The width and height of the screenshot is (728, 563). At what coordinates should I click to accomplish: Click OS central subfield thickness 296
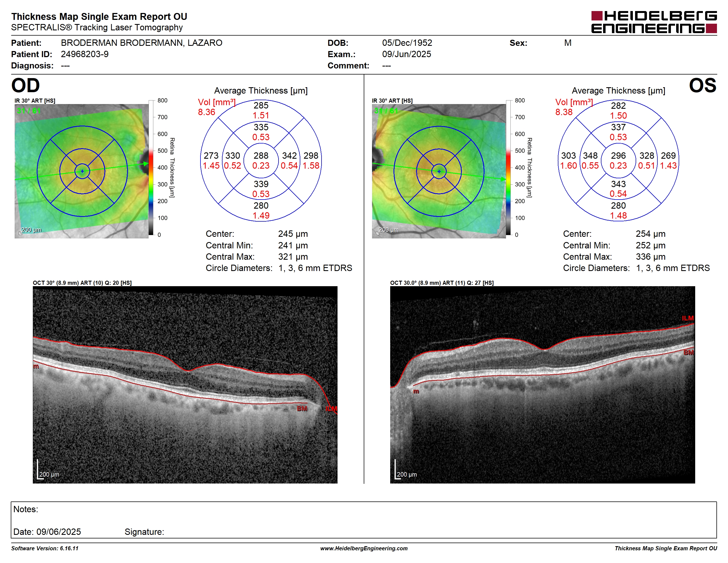(x=618, y=155)
